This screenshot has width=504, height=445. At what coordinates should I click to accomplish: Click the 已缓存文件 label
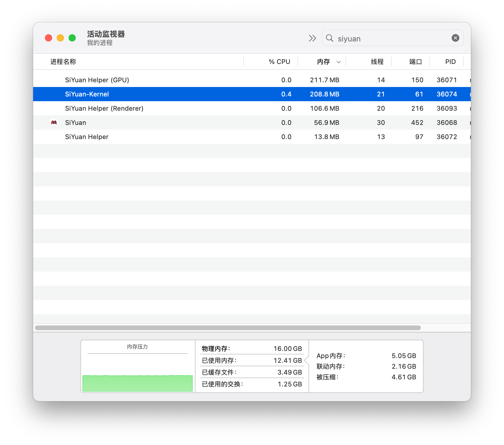point(219,372)
